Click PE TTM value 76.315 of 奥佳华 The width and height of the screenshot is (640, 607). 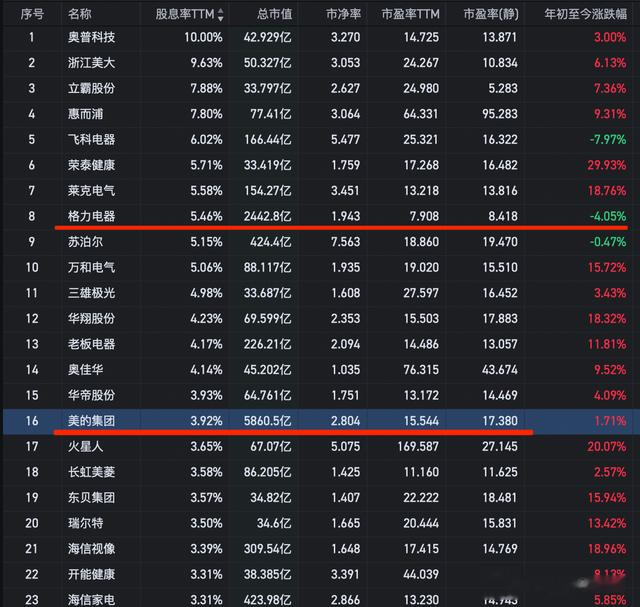[421, 370]
